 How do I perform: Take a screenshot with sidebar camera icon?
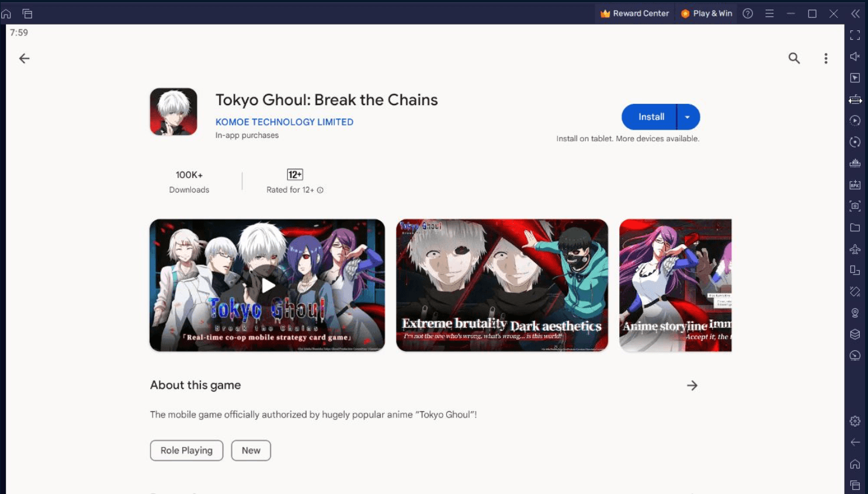click(x=855, y=206)
